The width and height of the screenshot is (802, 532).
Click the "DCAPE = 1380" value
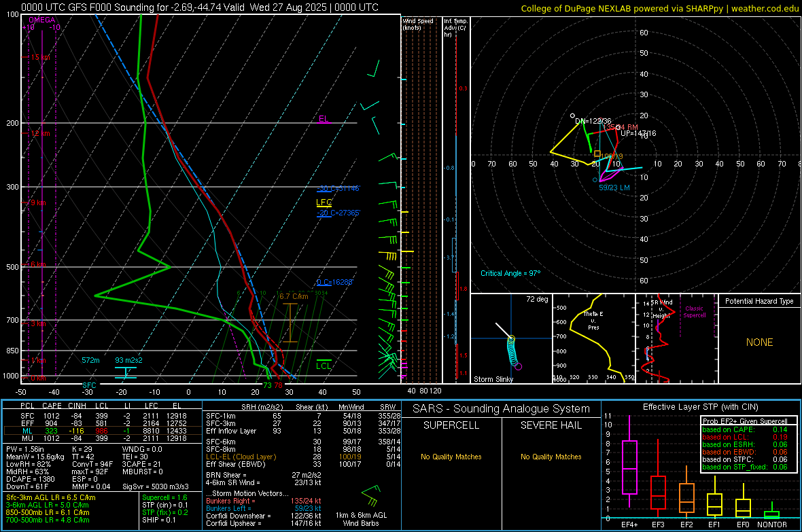coord(30,479)
